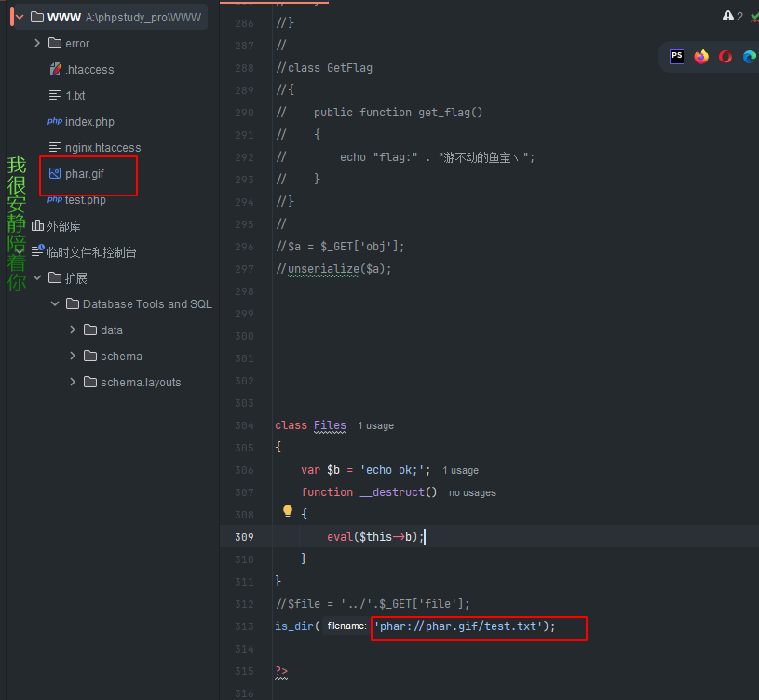This screenshot has height=700, width=759.
Task: Collapse the Database Tools and SQL folder
Action: click(55, 304)
